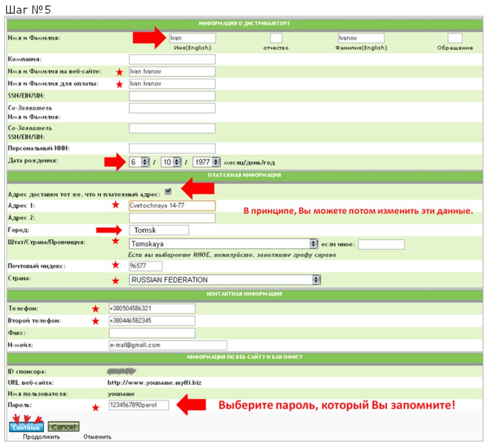Click the middle name (отчество) box
491x448 pixels.
point(276,38)
